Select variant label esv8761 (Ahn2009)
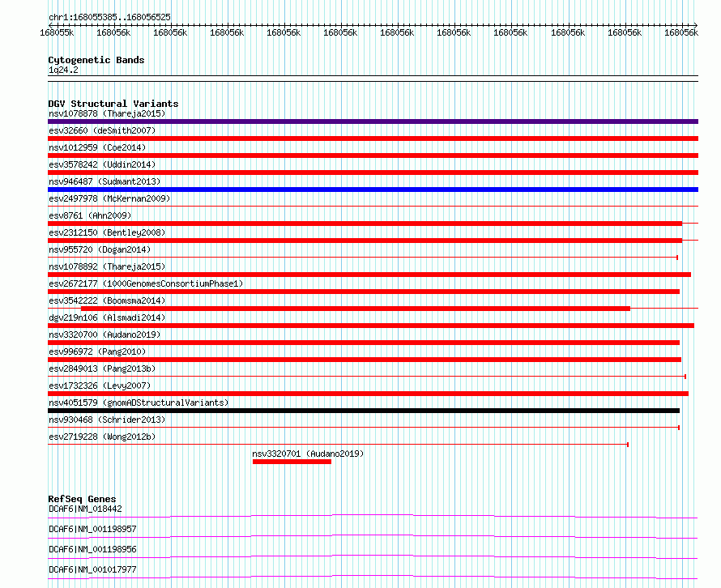The image size is (721, 588). [x=90, y=215]
